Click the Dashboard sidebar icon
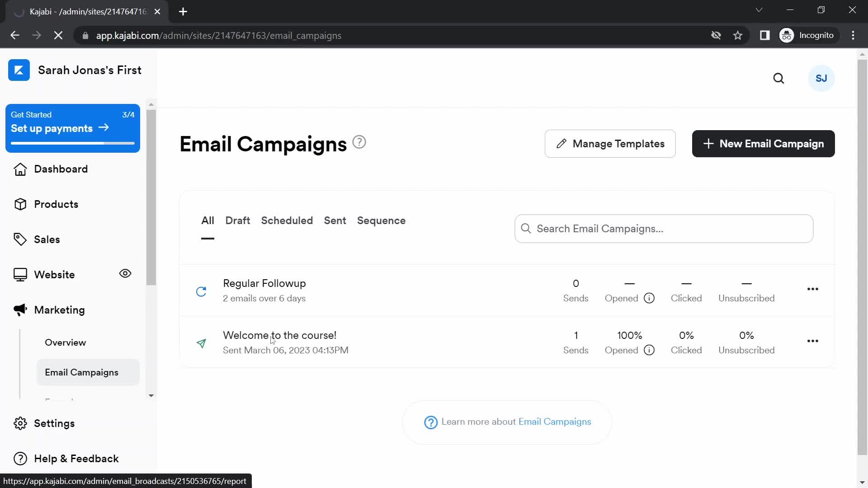This screenshot has height=488, width=868. [20, 169]
